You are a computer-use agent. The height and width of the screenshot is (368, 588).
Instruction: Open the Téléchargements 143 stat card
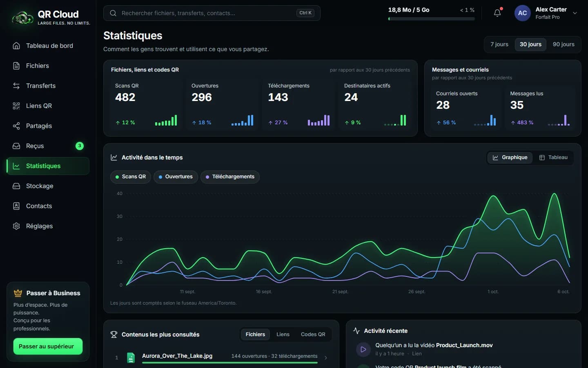pyautogui.click(x=298, y=104)
